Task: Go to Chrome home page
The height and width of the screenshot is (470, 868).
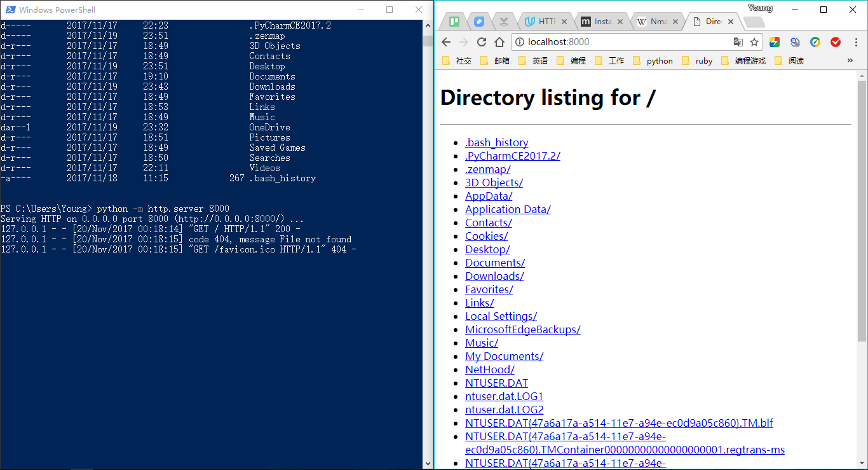Action: pos(499,42)
